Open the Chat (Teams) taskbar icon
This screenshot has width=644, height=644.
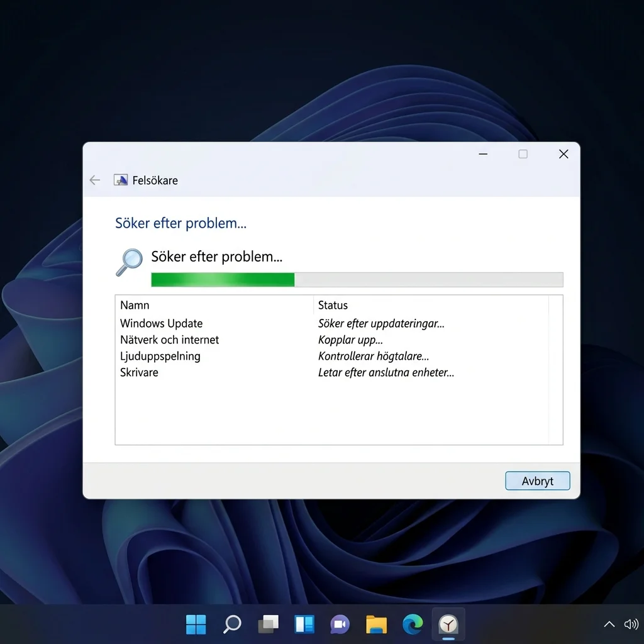[340, 625]
